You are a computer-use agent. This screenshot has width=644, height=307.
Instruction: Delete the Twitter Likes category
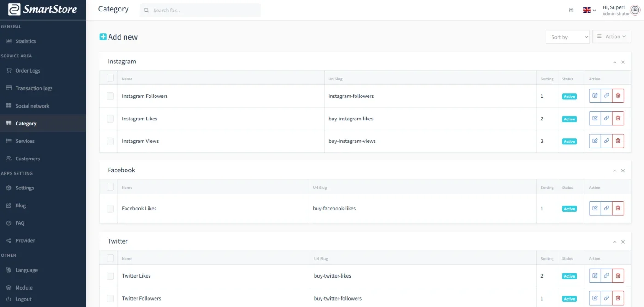[x=618, y=276]
